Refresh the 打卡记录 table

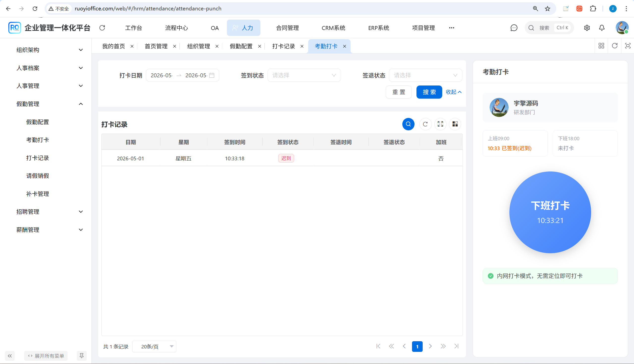pos(425,124)
